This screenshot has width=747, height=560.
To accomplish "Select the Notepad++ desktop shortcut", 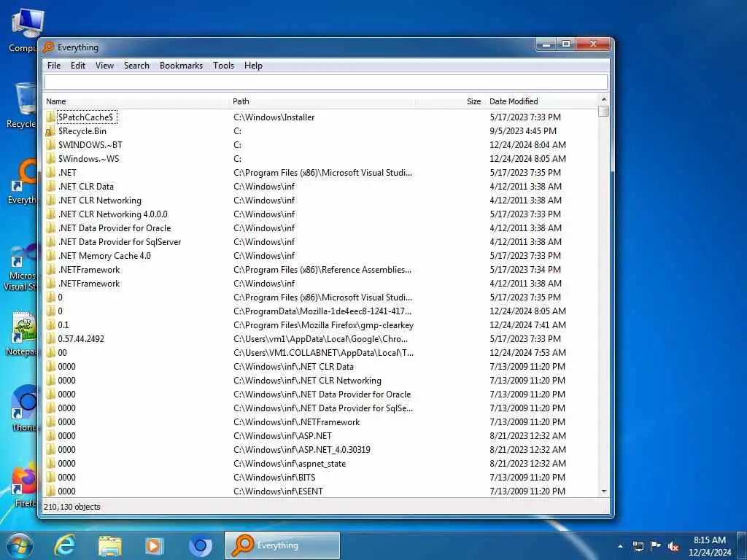I will coord(21,334).
